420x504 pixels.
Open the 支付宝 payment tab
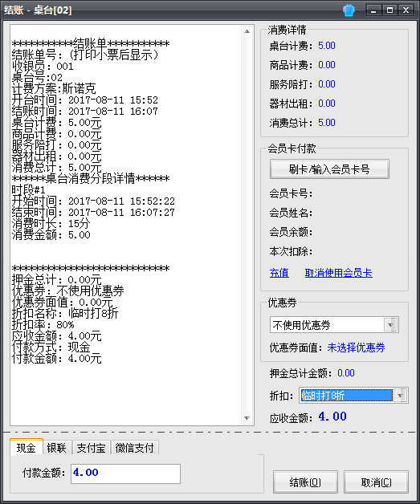click(x=91, y=448)
